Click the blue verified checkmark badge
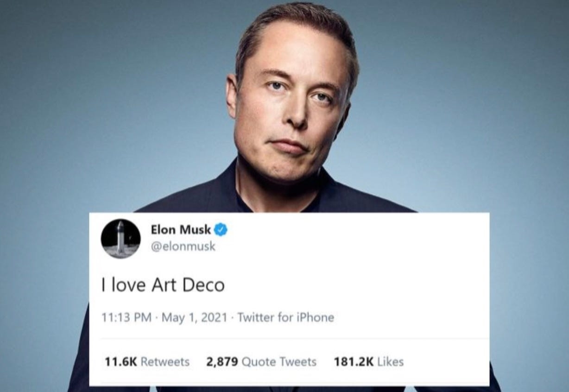The image size is (569, 392). pyautogui.click(x=220, y=229)
